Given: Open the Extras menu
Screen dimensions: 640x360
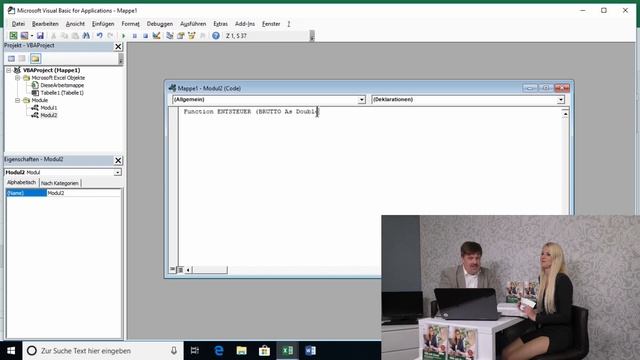Looking at the screenshot, I should (x=220, y=24).
